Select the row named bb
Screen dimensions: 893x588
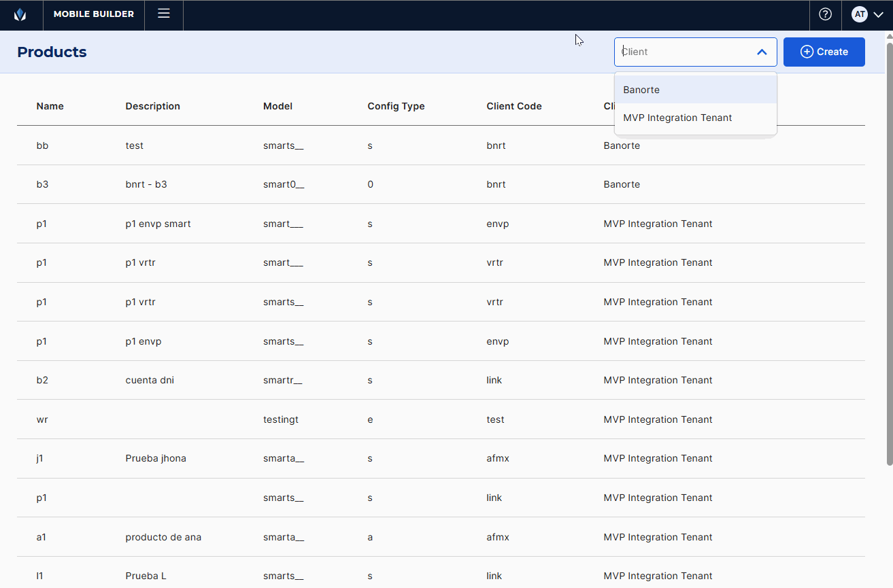pyautogui.click(x=42, y=145)
